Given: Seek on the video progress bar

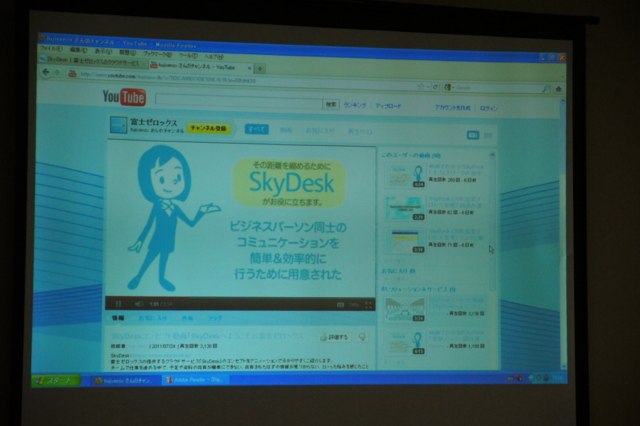Looking at the screenshot, I should click(x=240, y=298).
